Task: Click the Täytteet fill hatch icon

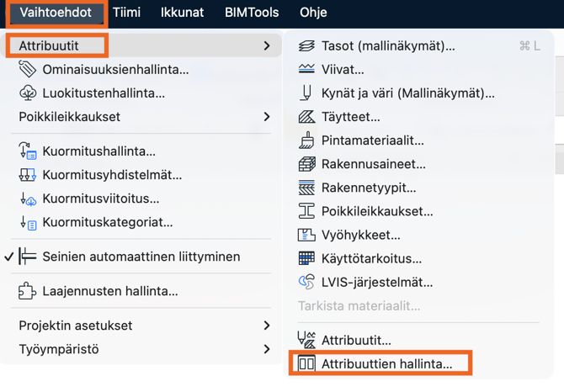Action: click(x=306, y=117)
